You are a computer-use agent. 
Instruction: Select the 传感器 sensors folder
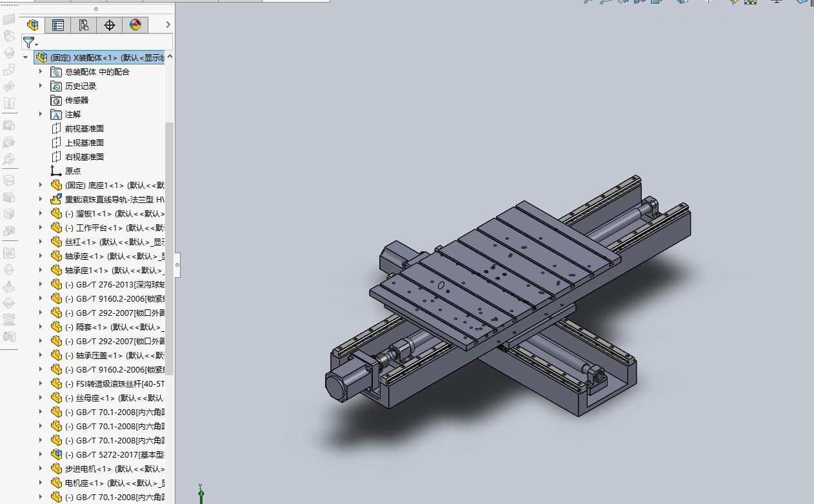click(76, 100)
